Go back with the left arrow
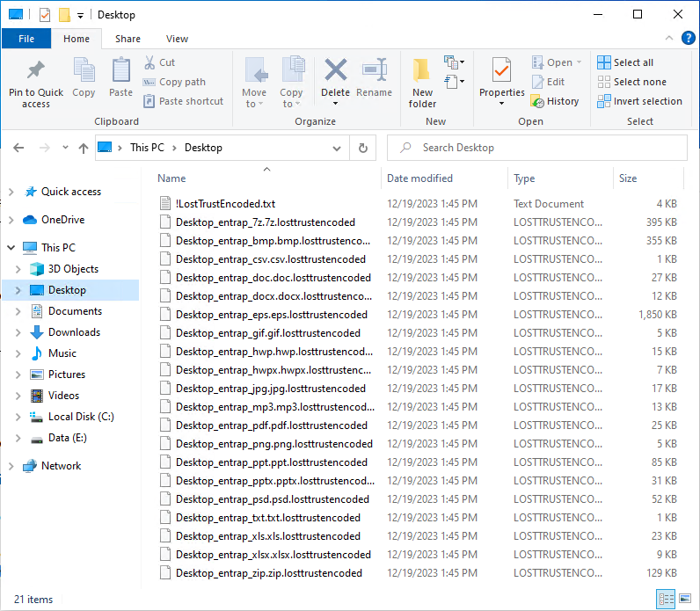 coord(18,148)
